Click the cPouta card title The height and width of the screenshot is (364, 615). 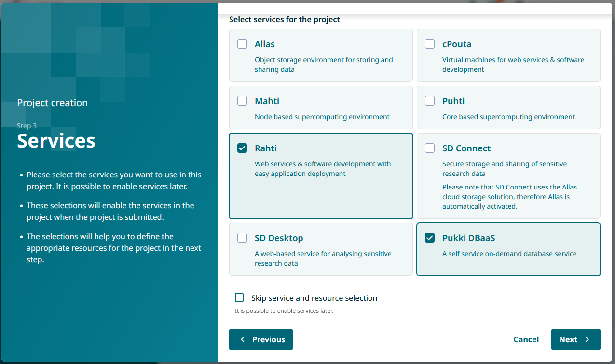[457, 44]
